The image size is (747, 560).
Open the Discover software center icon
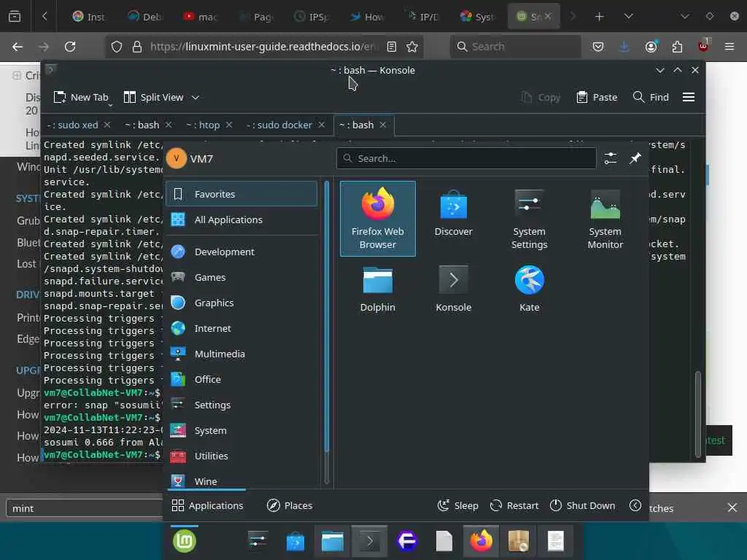(454, 214)
